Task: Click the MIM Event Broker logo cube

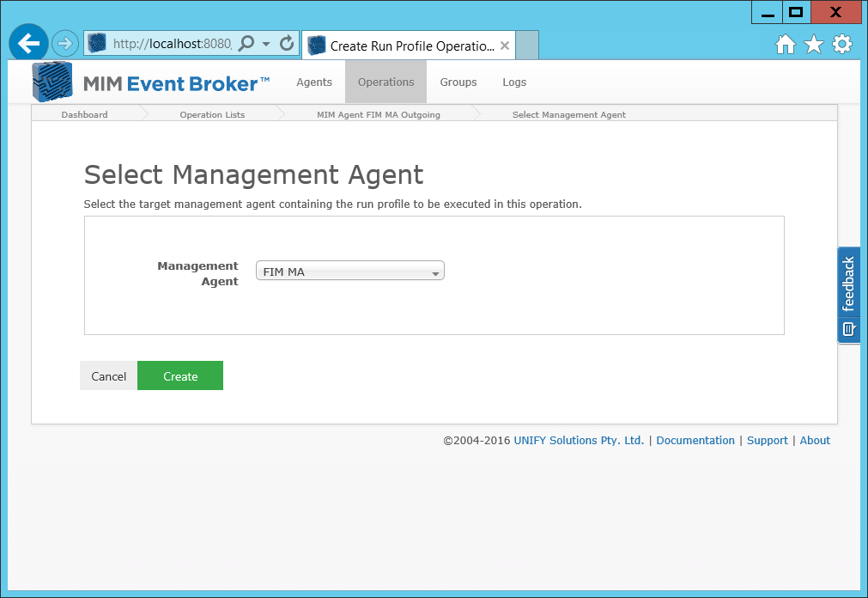Action: pos(52,82)
